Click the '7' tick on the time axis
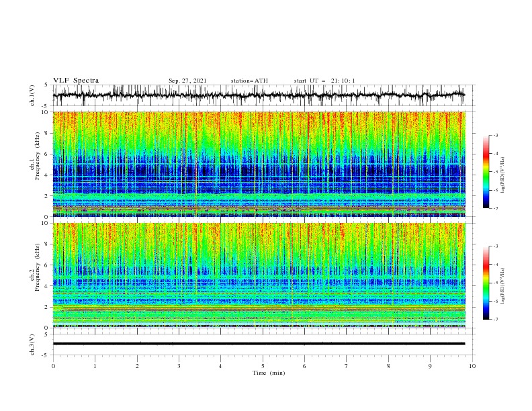 [347, 366]
